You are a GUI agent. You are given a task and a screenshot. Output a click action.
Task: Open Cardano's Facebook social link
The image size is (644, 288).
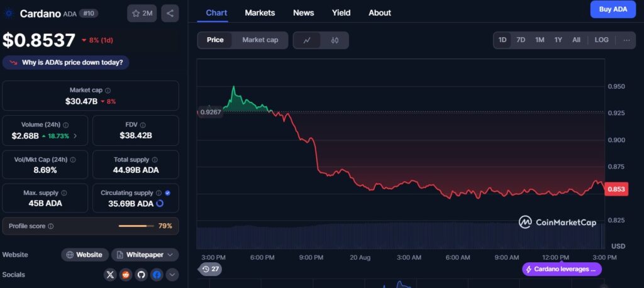click(157, 275)
